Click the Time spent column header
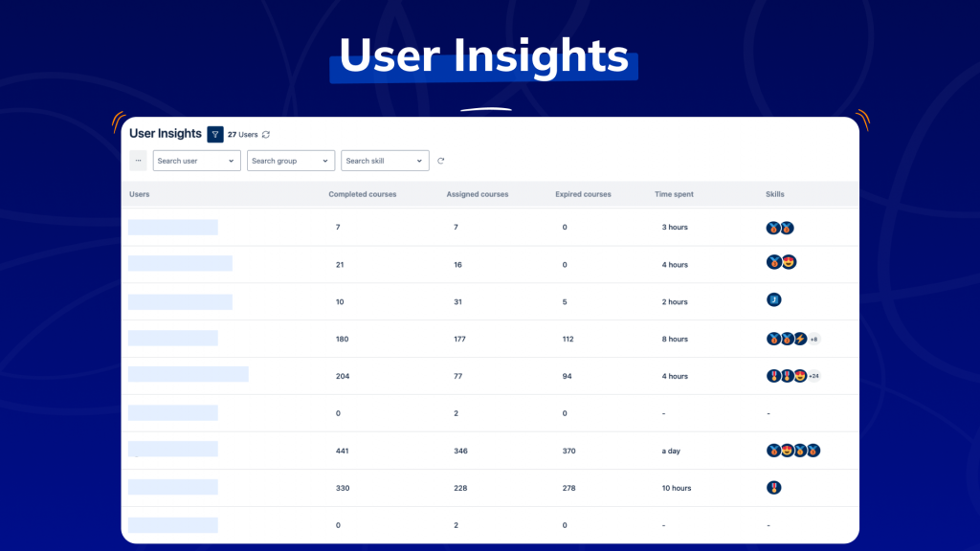Screen dimensions: 980x551 click(674, 194)
